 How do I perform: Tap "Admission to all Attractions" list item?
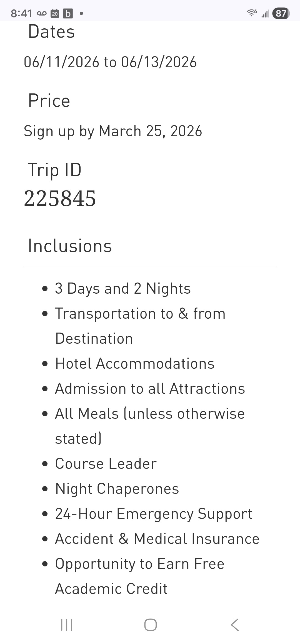(150, 388)
